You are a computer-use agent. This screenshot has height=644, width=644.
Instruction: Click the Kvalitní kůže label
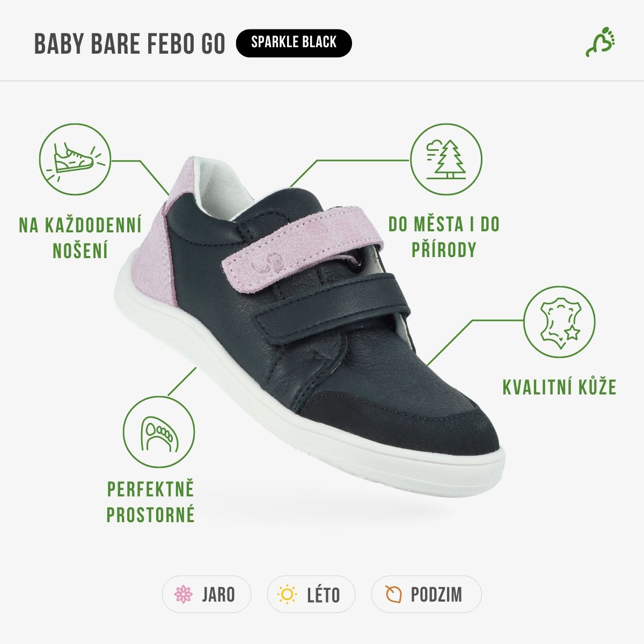[559, 387]
